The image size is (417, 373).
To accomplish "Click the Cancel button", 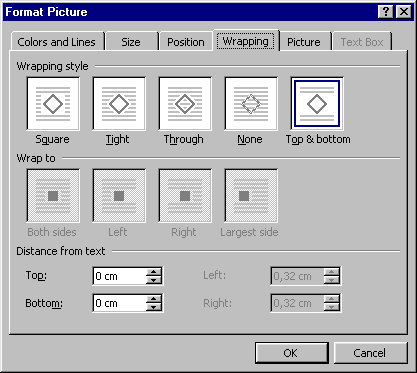I will (x=370, y=353).
